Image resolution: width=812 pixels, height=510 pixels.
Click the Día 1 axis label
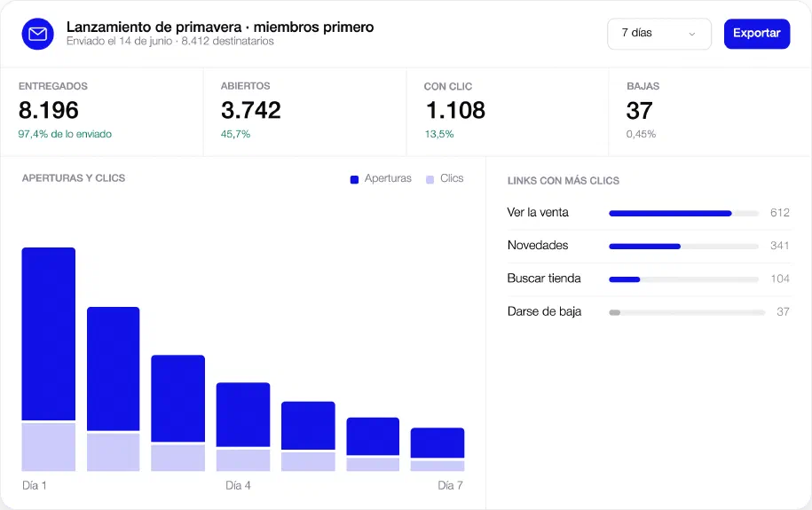click(x=35, y=486)
